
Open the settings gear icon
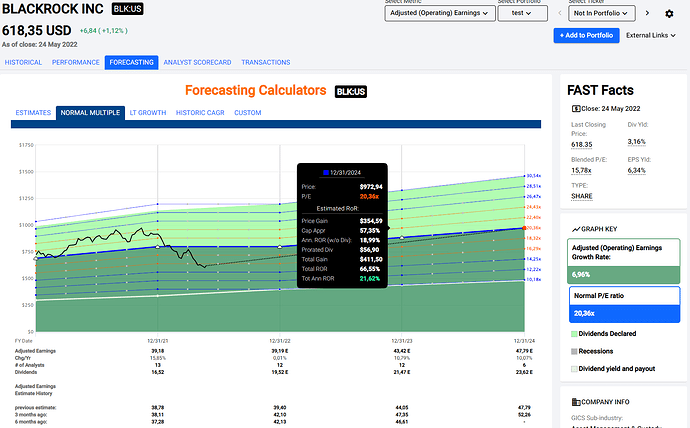tap(669, 14)
